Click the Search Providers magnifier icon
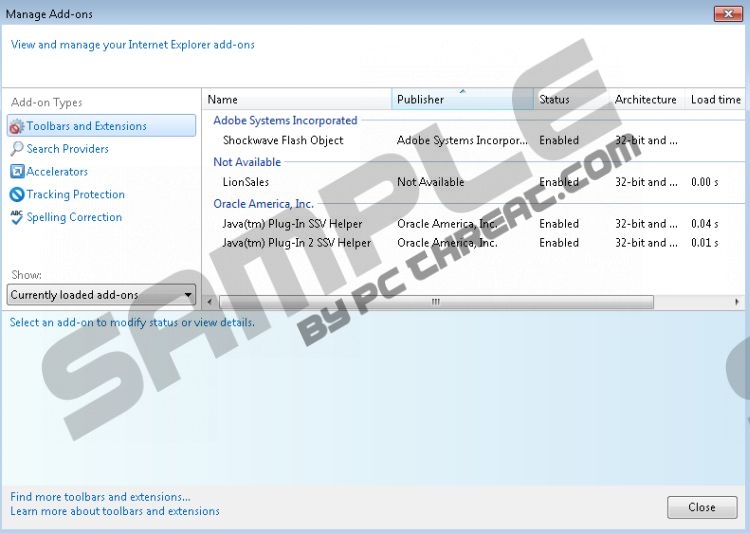Screen dimensions: 750x533 (17, 149)
